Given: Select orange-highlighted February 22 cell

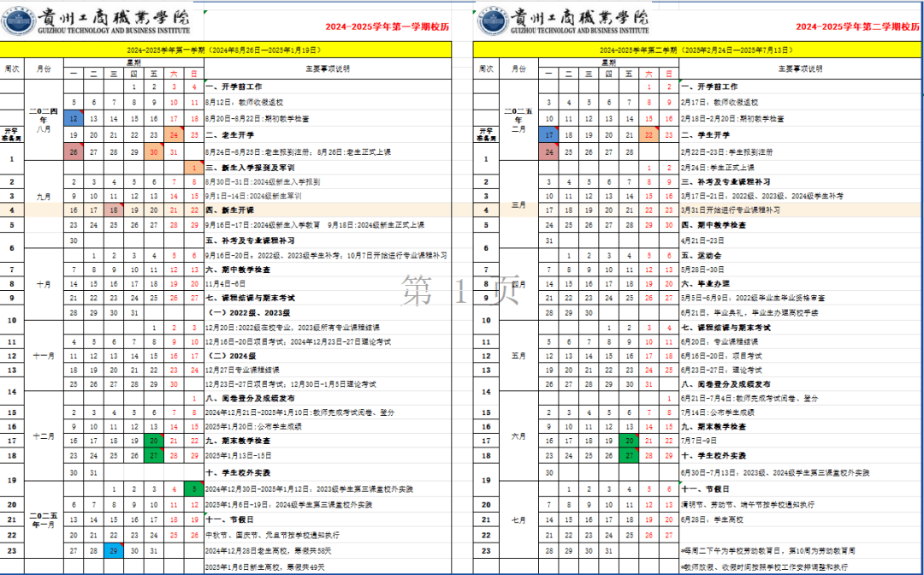Looking at the screenshot, I should [x=649, y=135].
